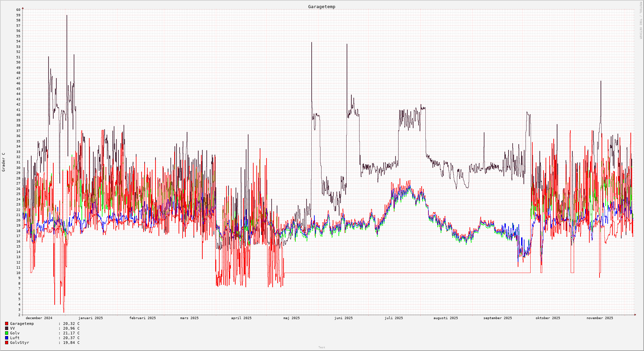Click the red Garagetemp legend swatch

(6, 324)
